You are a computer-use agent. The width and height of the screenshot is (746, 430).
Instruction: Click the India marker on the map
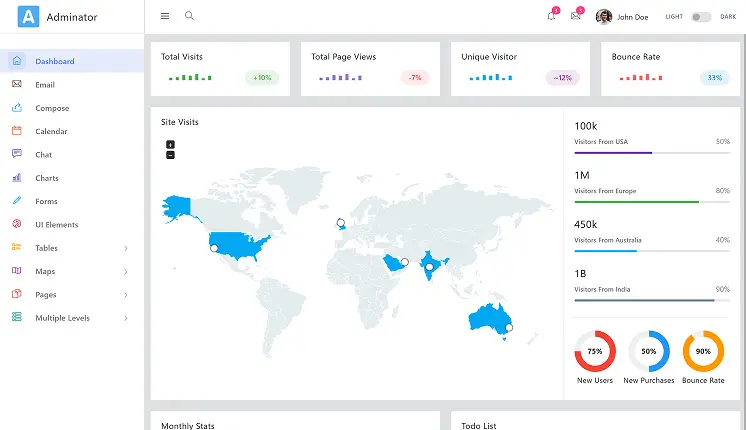[429, 267]
